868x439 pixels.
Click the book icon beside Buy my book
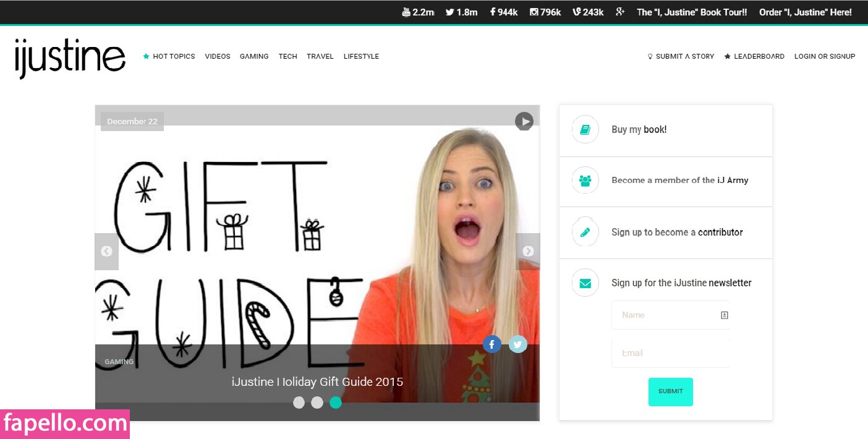click(x=585, y=130)
